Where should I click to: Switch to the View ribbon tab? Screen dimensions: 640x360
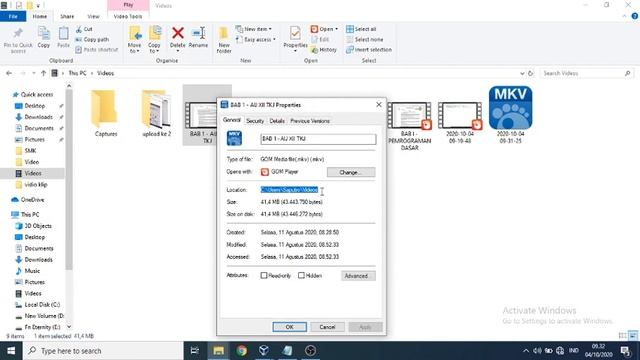click(x=93, y=16)
